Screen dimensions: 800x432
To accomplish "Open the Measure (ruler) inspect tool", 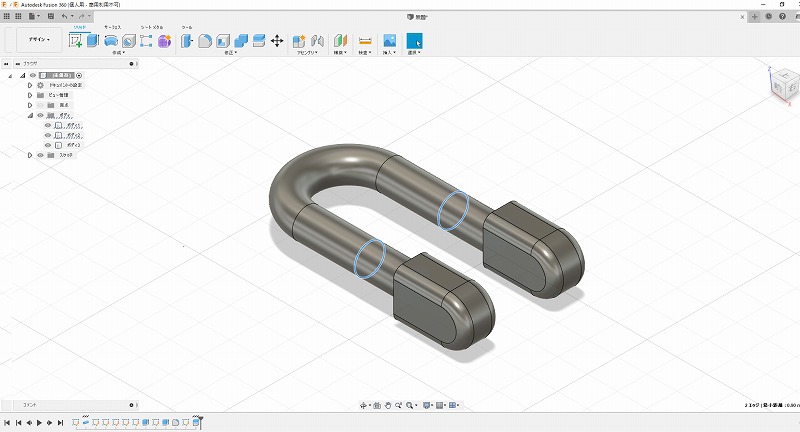I will (365, 41).
